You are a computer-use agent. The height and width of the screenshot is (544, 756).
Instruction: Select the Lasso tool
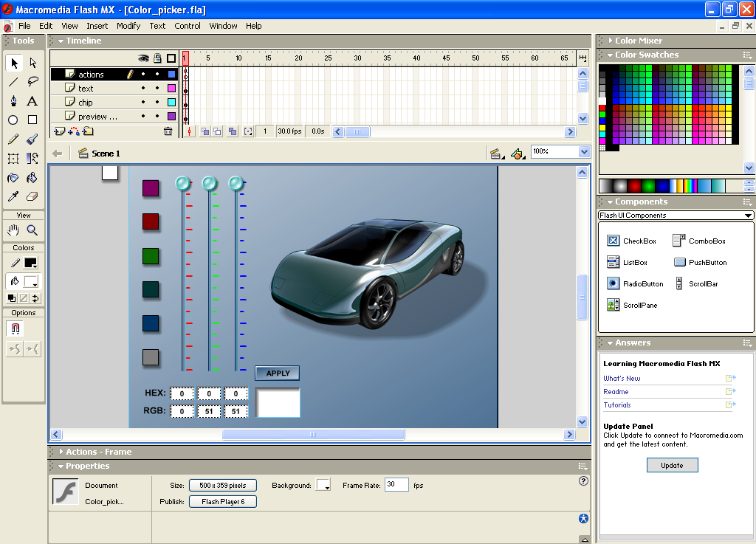pos(32,82)
